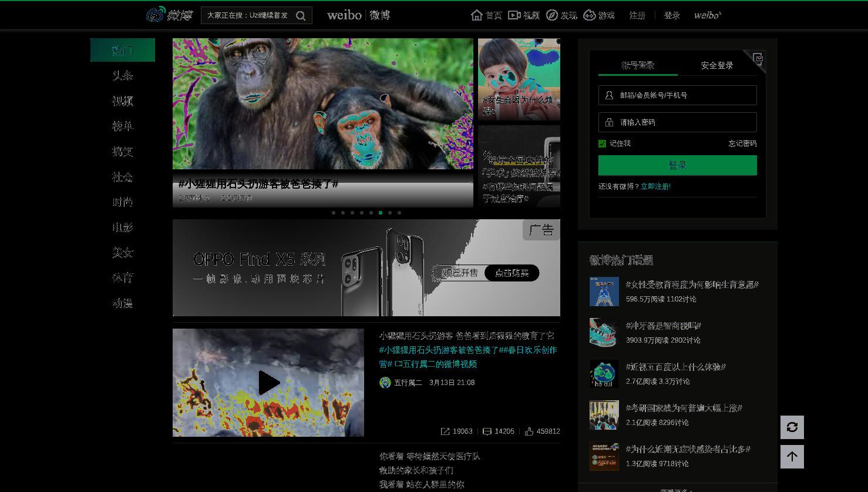This screenshot has width=868, height=492.
Task: Focus the 请输入密码 password input field
Action: 678,122
